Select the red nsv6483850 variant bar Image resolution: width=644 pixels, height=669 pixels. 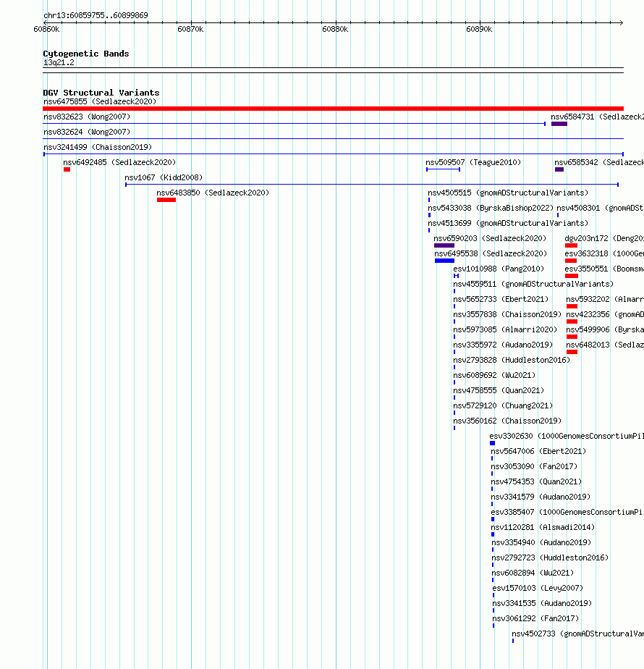166,200
